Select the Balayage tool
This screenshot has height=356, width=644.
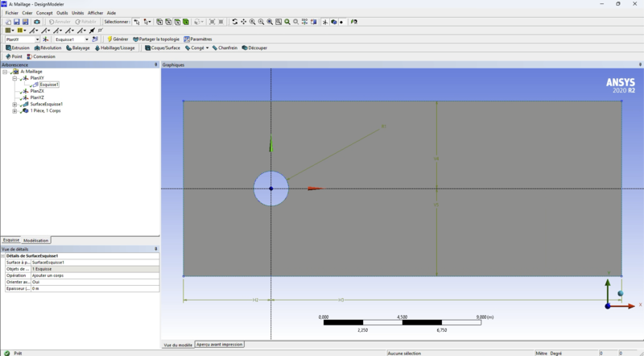click(x=78, y=48)
